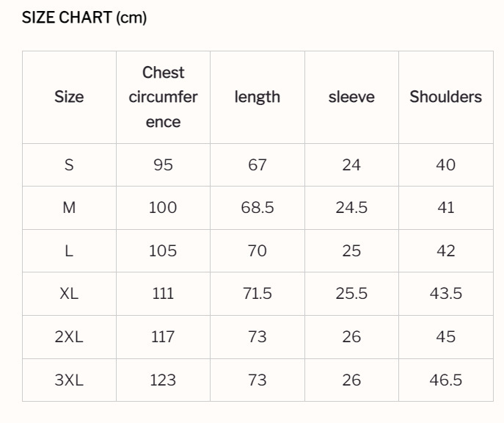Select the sleeve column header
Viewport: 504px width, 423px height.
351,97
